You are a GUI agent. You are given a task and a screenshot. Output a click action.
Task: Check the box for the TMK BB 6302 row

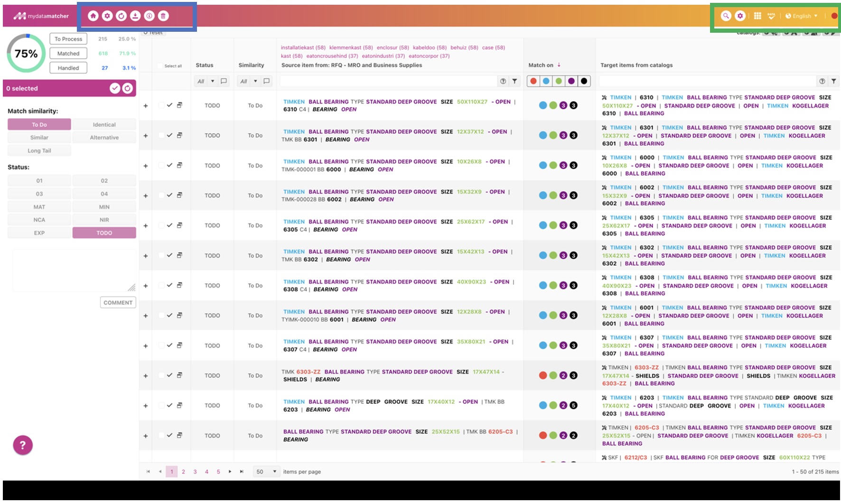161,255
